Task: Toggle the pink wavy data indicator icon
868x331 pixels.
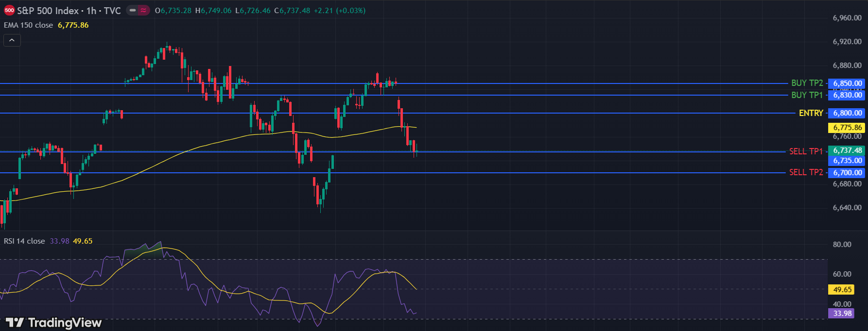Action: (x=143, y=10)
